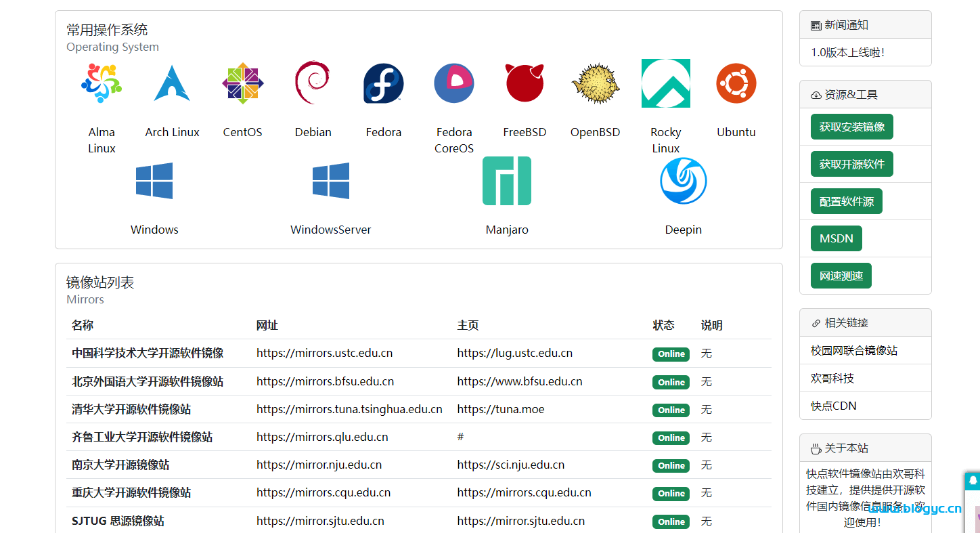Select the WindowsServer logo icon

coord(331,181)
